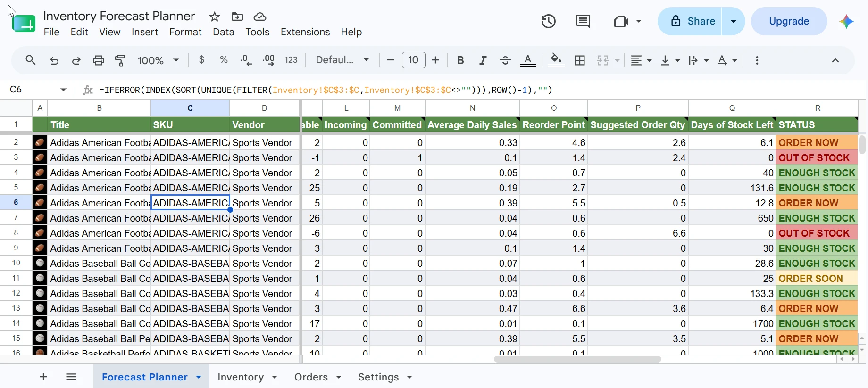The image size is (868, 388).
Task: Decrease the font size
Action: tap(390, 60)
